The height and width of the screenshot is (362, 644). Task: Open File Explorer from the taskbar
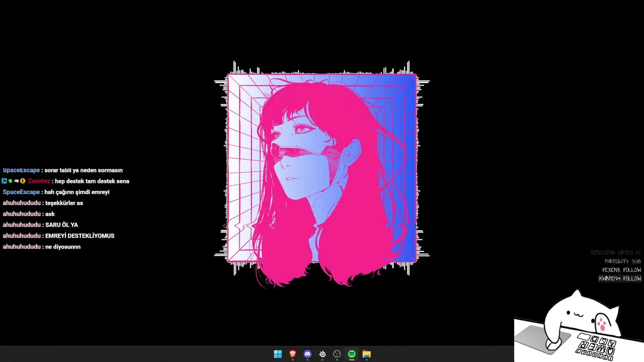367,354
